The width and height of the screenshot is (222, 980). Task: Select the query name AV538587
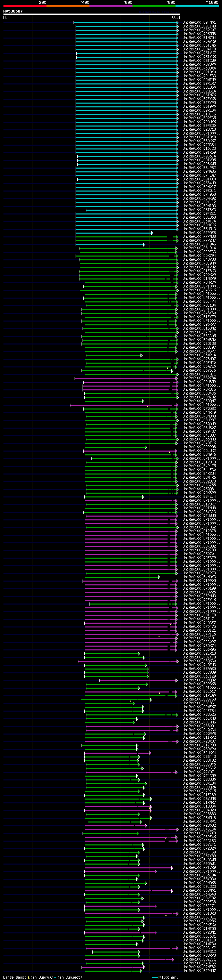[13, 11]
